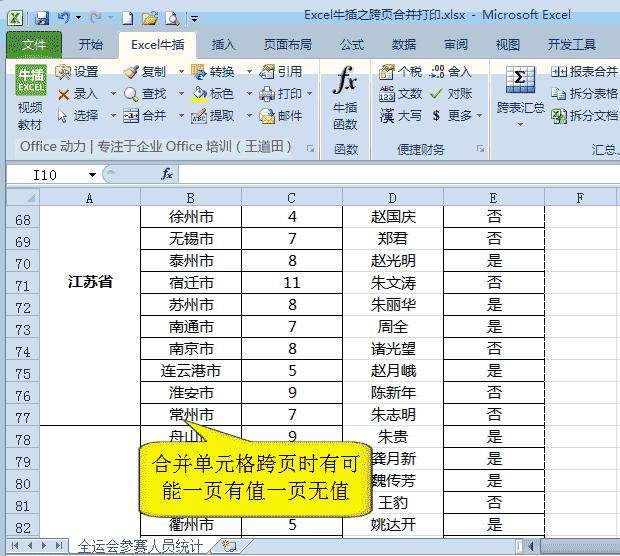
Task: Open the Name Box dropdown showing I10
Action: (x=92, y=175)
